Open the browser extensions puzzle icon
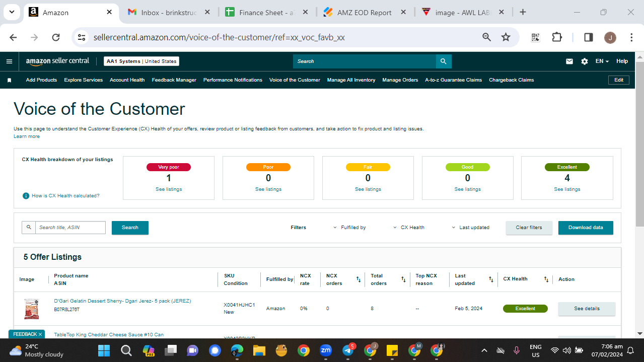 point(556,37)
